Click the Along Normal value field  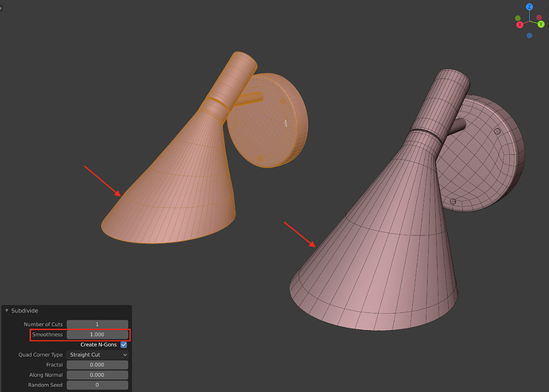[97, 375]
